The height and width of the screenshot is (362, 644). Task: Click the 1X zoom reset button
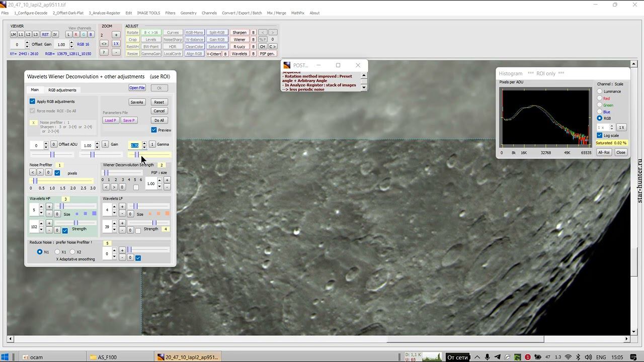(x=116, y=44)
